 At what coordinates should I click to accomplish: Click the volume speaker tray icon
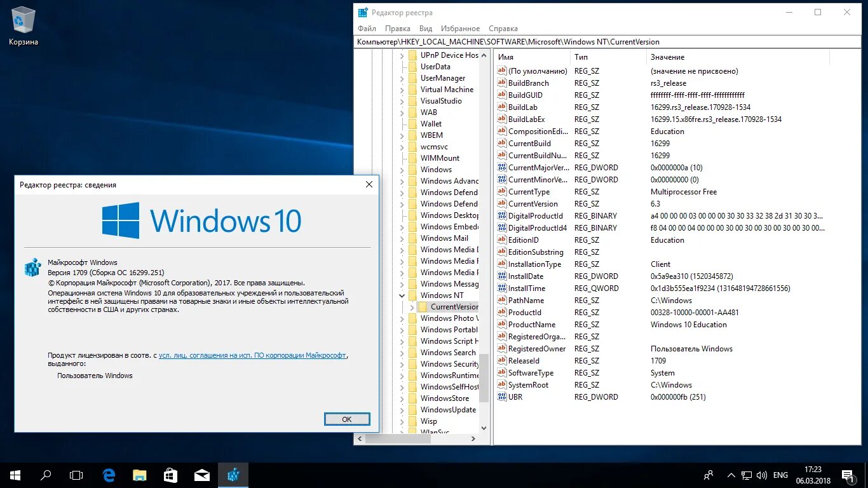pyautogui.click(x=761, y=475)
